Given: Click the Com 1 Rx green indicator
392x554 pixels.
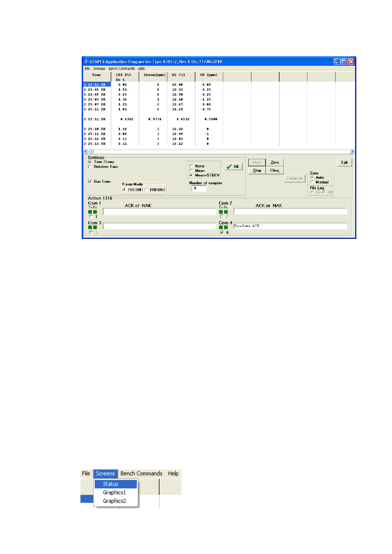Looking at the screenshot, I should coord(95,212).
